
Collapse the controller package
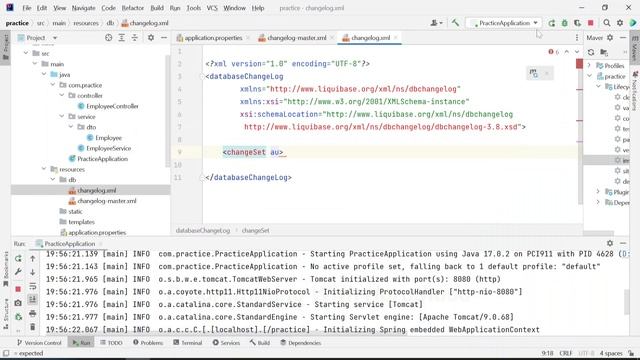point(62,96)
